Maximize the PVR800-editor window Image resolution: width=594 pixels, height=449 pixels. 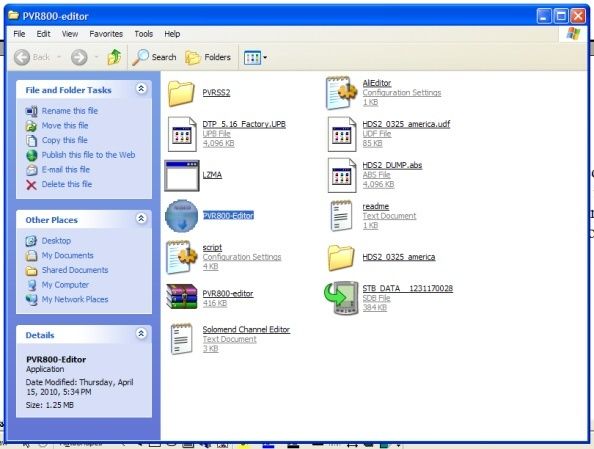pyautogui.click(x=561, y=16)
